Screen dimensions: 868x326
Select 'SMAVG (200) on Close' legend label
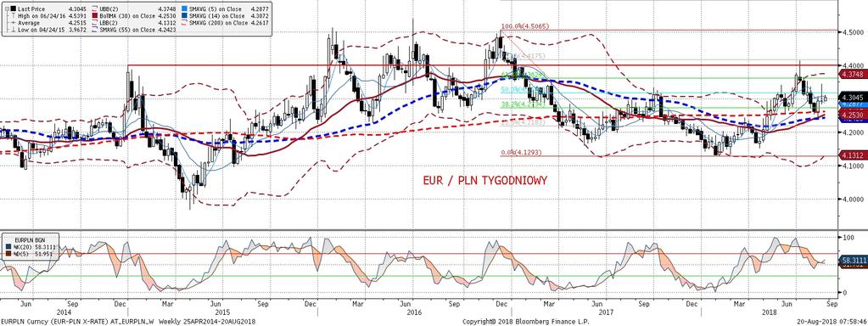[218, 23]
